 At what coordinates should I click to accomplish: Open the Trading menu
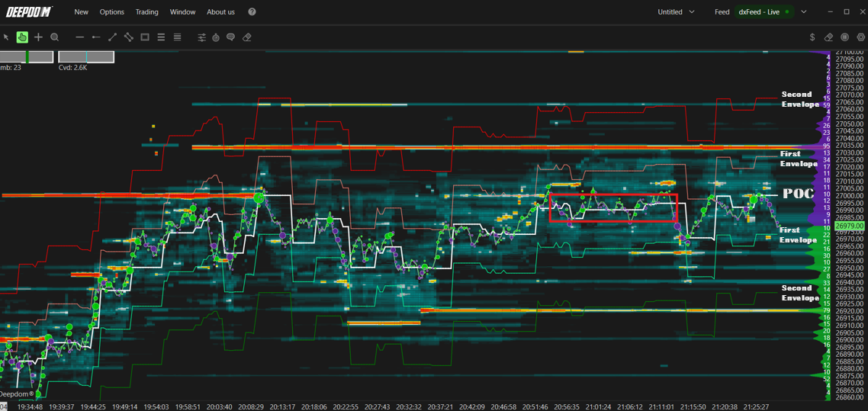(x=147, y=11)
